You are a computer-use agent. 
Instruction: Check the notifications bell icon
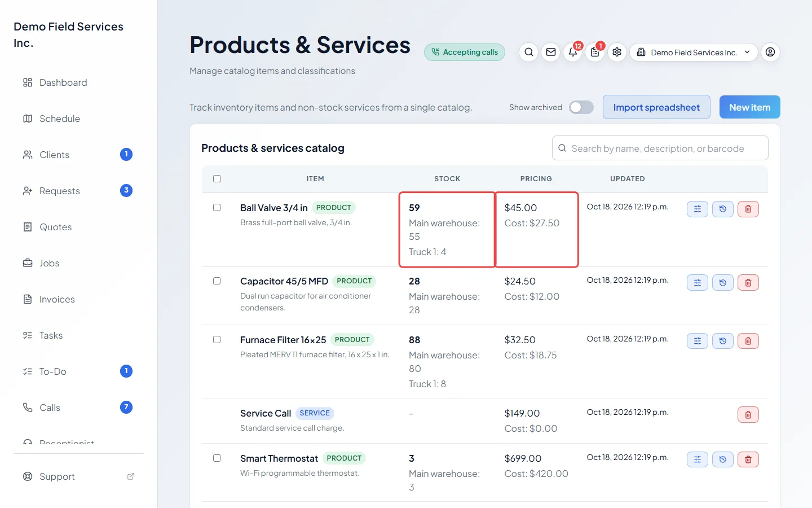click(x=573, y=52)
